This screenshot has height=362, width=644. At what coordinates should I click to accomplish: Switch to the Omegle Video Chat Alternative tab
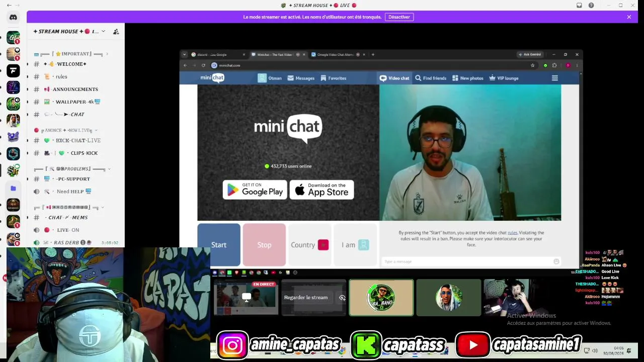click(x=336, y=54)
